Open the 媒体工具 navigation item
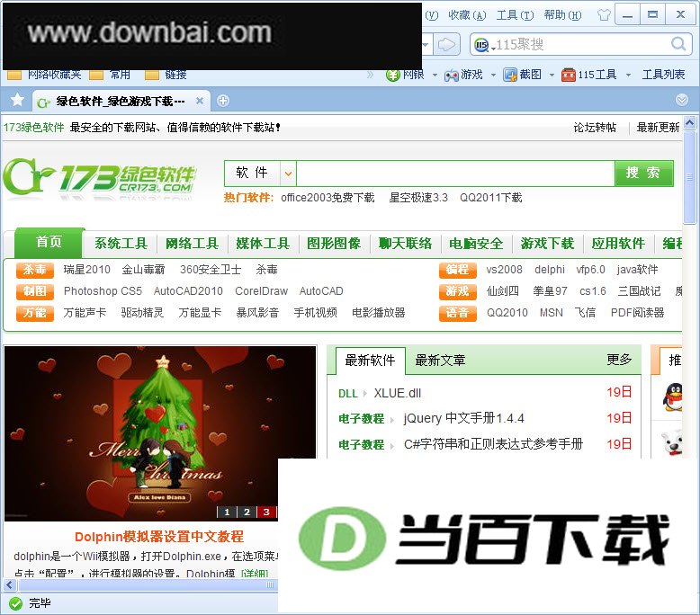Image resolution: width=700 pixels, height=615 pixels. click(263, 244)
